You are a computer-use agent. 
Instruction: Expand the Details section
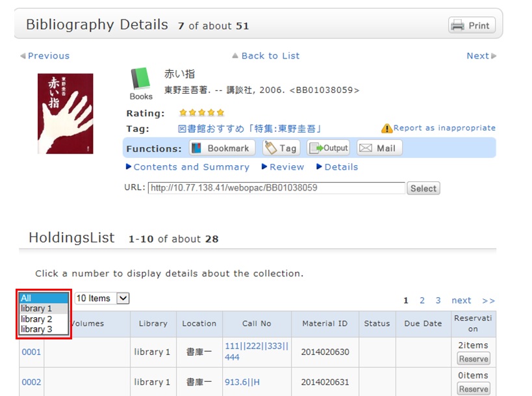click(340, 167)
